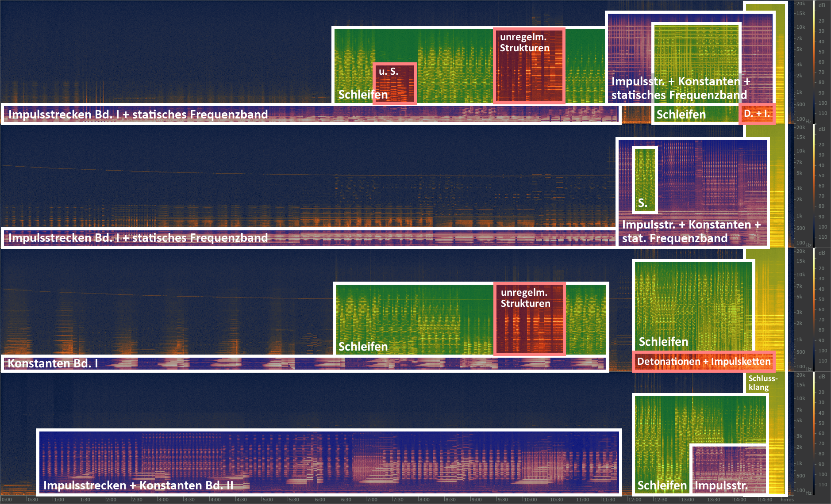
Task: Jump to the 5:00 timeline marker
Action: click(x=267, y=500)
